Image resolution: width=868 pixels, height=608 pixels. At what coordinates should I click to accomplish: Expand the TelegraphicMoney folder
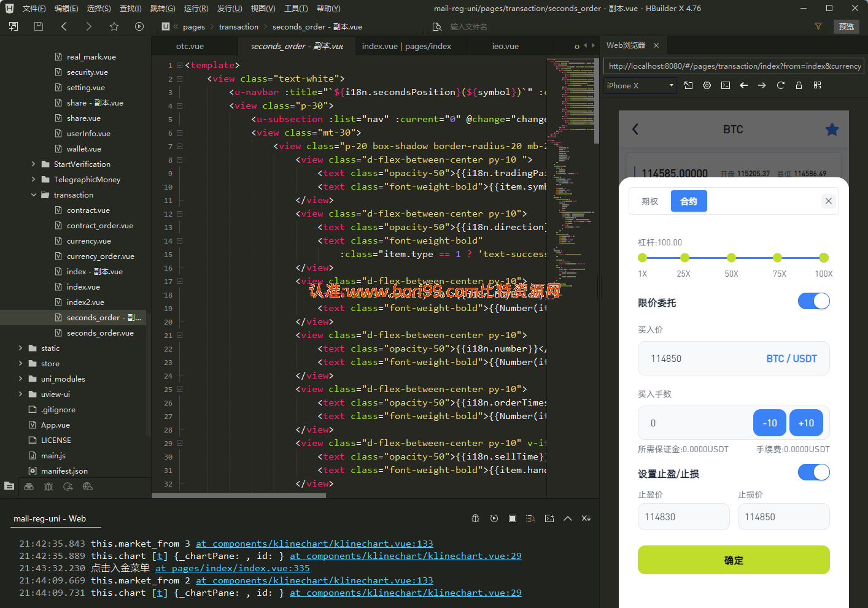[x=33, y=179]
